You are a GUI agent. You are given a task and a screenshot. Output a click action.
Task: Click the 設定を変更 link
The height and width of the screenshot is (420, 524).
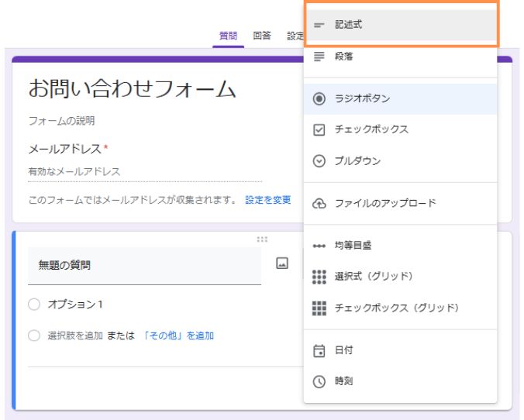[x=268, y=200]
